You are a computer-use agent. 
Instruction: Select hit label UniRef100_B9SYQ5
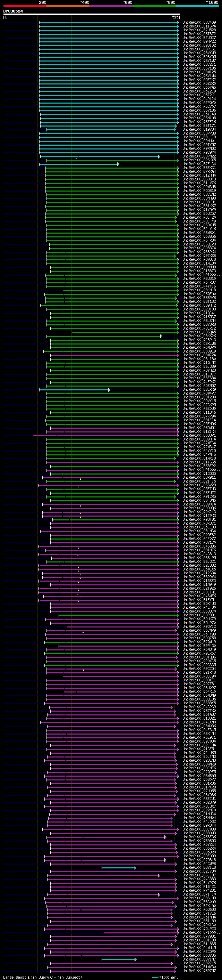199,57
